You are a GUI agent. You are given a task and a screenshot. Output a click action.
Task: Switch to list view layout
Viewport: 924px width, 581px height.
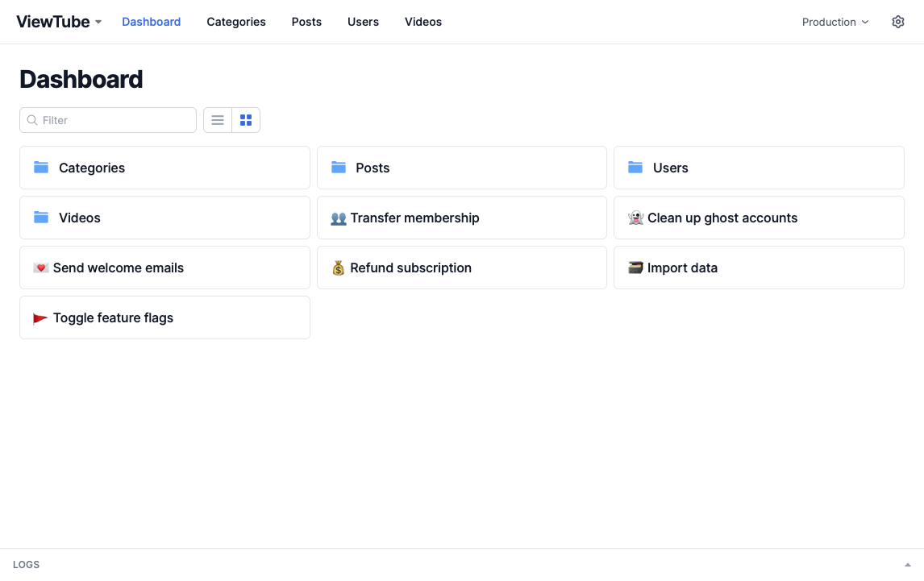(218, 120)
